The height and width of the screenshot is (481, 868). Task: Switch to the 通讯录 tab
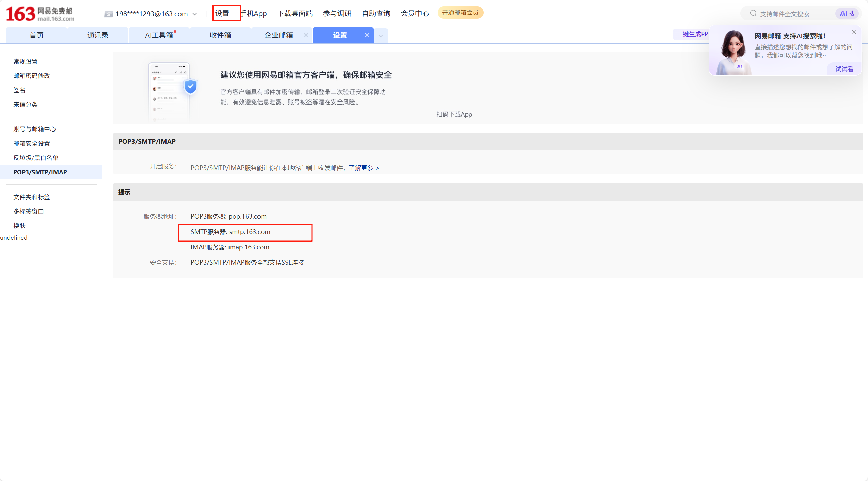point(98,35)
